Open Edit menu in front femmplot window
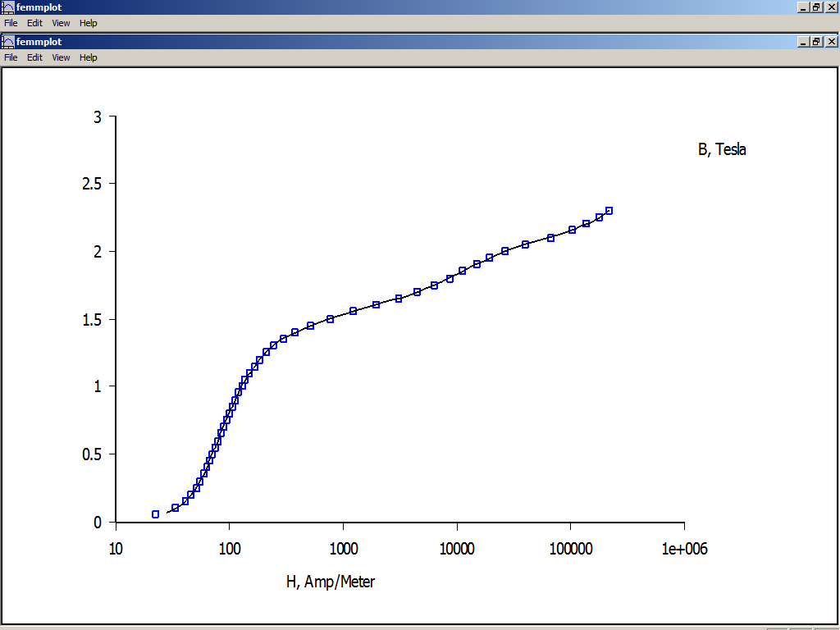The width and height of the screenshot is (840, 630). [34, 57]
